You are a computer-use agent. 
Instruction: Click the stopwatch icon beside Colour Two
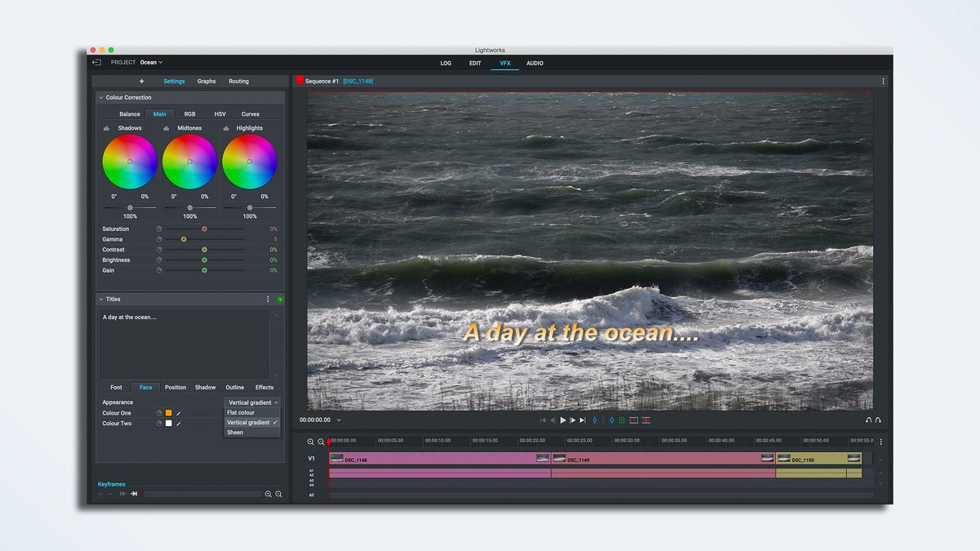pyautogui.click(x=159, y=423)
